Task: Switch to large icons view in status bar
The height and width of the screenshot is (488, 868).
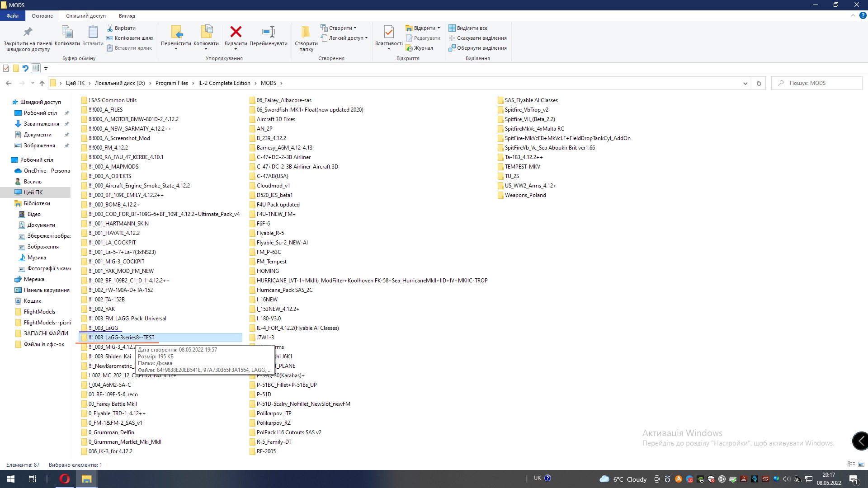Action: pos(861,465)
